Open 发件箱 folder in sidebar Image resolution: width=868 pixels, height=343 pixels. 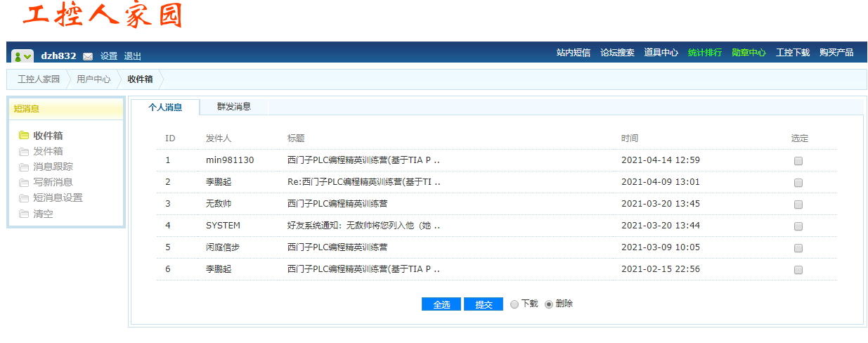(48, 151)
